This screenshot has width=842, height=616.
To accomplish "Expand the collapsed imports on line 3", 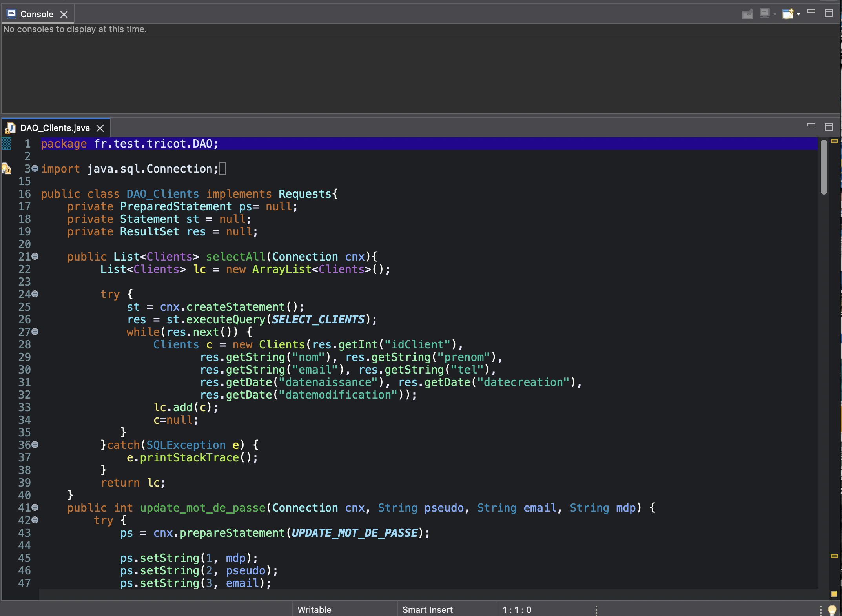I will tap(35, 169).
